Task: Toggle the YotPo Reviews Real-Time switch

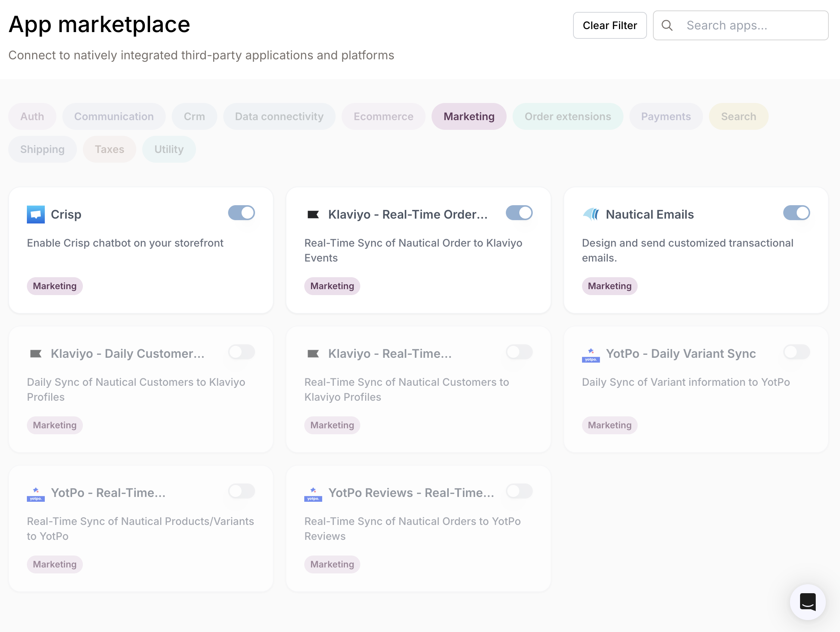Action: [519, 491]
